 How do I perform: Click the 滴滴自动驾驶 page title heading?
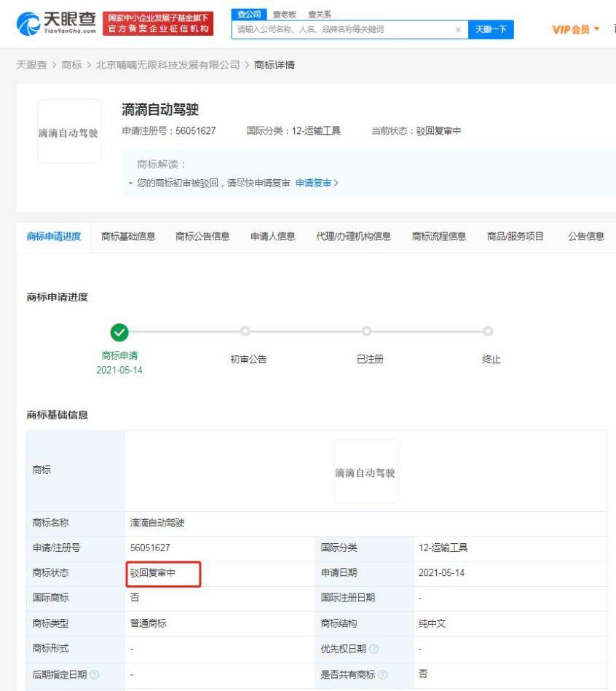(x=160, y=109)
